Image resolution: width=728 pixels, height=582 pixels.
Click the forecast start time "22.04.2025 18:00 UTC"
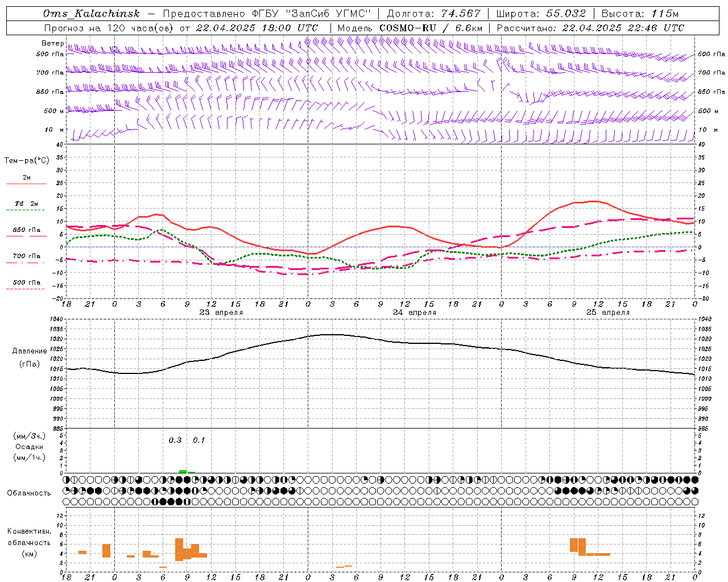click(257, 28)
